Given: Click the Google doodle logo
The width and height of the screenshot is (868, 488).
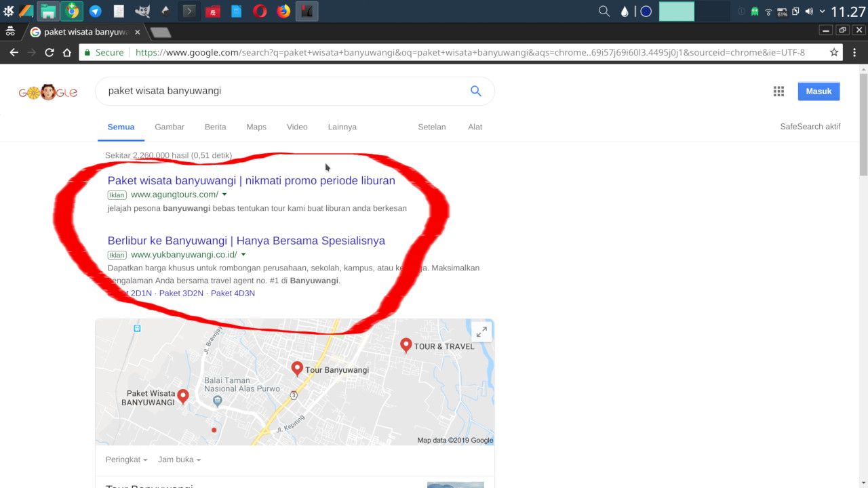Looking at the screenshot, I should click(47, 92).
